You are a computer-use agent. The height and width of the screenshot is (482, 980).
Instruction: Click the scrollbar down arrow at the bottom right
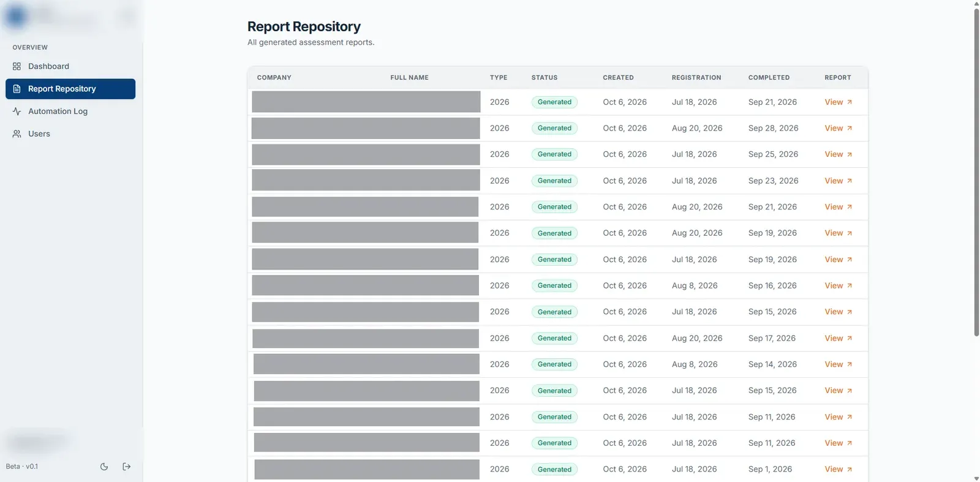(x=976, y=478)
